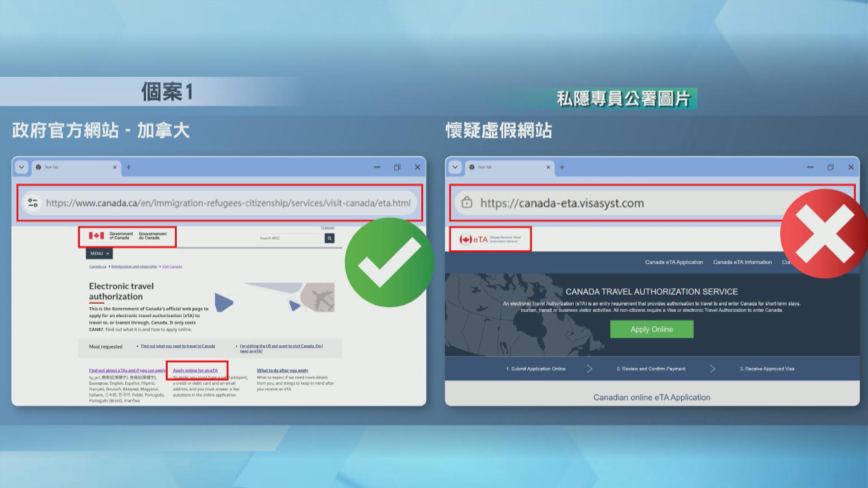Viewport: 868px width, 488px height.
Task: Focus the canada-eta.visasyst.com address bar
Action: point(653,203)
